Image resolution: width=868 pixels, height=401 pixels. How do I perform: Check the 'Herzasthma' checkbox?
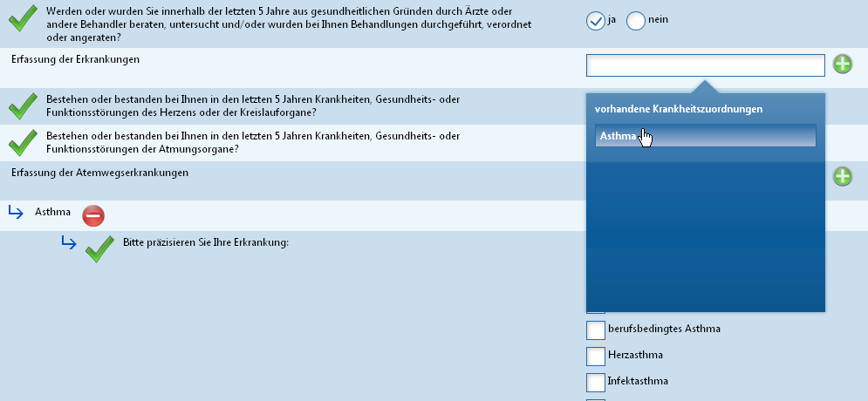pos(596,356)
